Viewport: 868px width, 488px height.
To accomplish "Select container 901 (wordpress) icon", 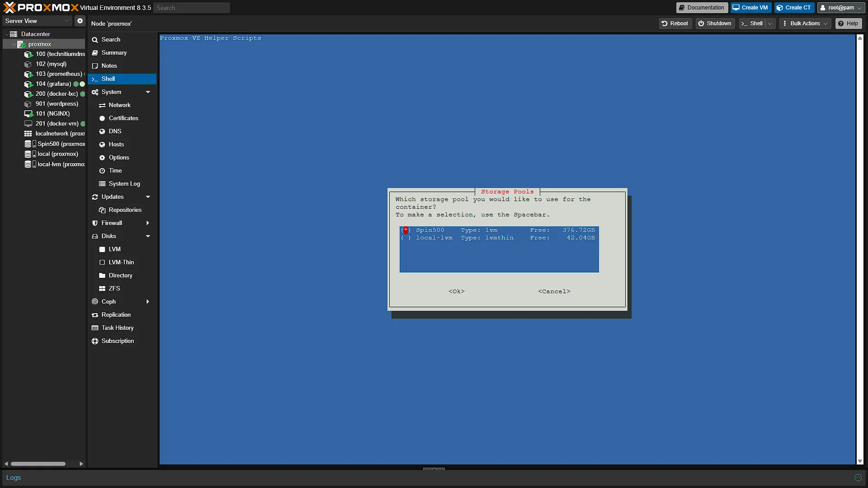I will click(x=28, y=104).
